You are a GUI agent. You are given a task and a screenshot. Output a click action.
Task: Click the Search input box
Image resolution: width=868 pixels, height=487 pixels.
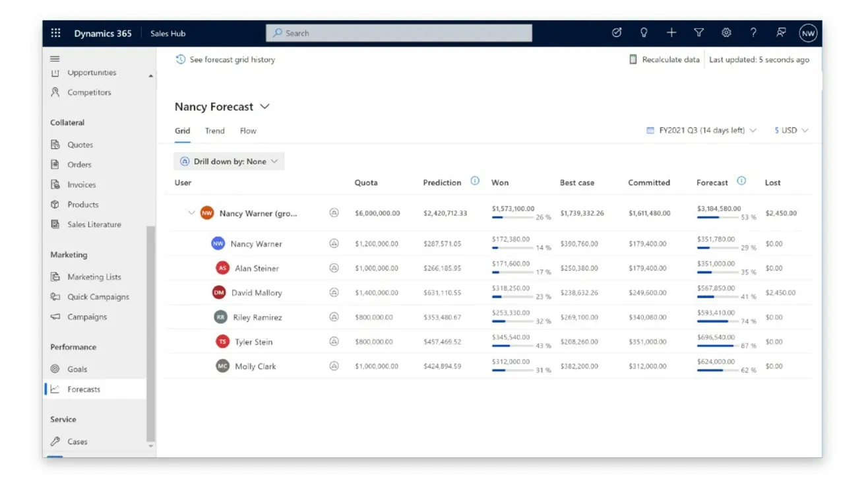point(399,33)
